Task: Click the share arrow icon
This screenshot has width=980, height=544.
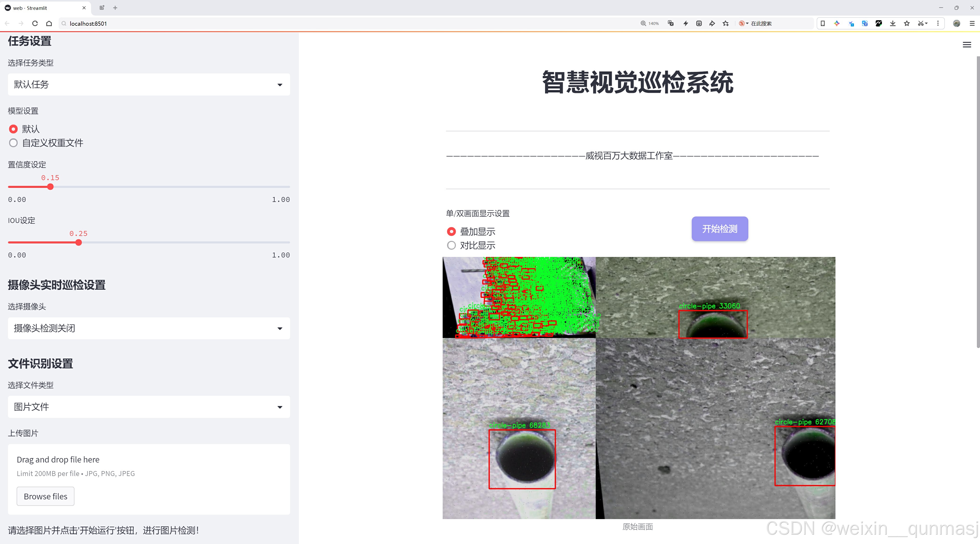Action: [x=712, y=24]
